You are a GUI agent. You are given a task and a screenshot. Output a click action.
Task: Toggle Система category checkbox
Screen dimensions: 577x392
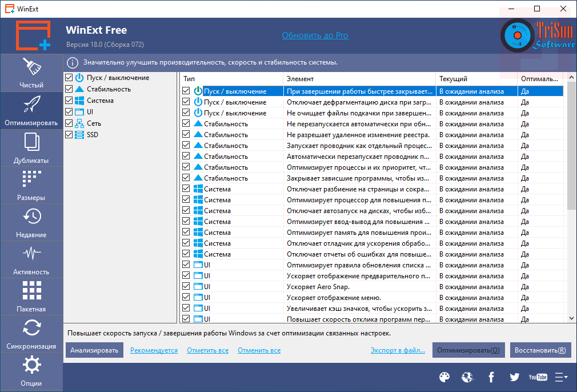[69, 101]
